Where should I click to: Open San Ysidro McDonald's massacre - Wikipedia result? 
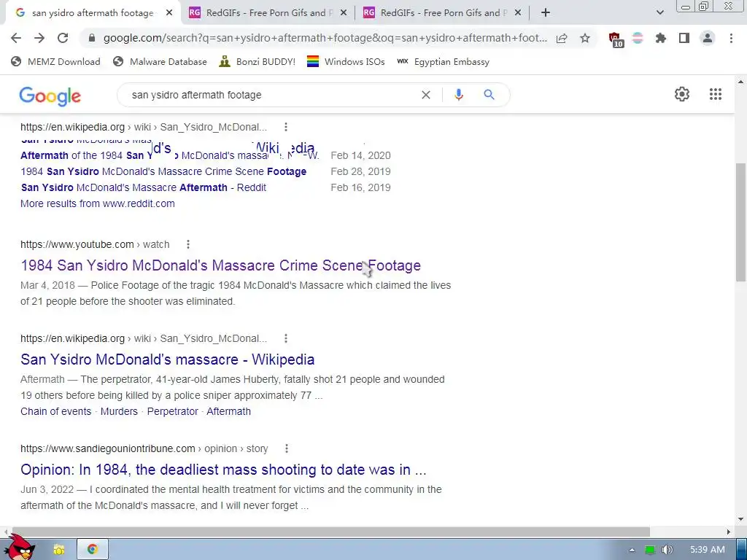coord(168,359)
